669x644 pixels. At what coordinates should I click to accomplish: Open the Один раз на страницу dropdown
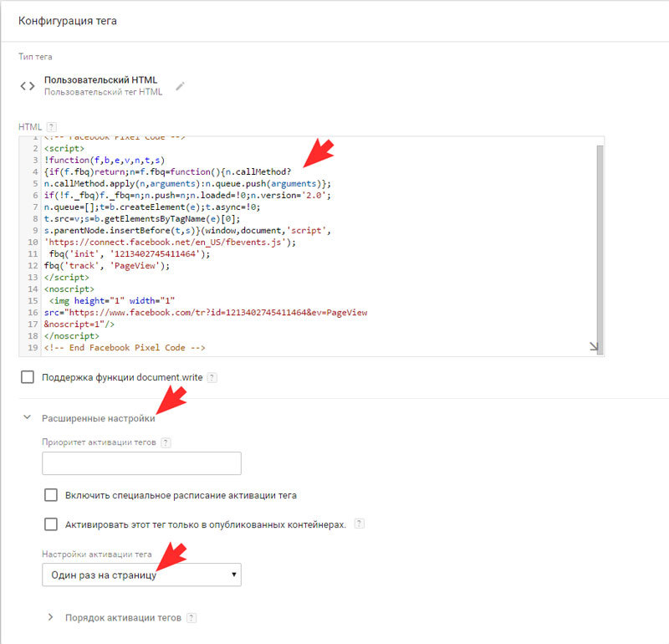(141, 575)
